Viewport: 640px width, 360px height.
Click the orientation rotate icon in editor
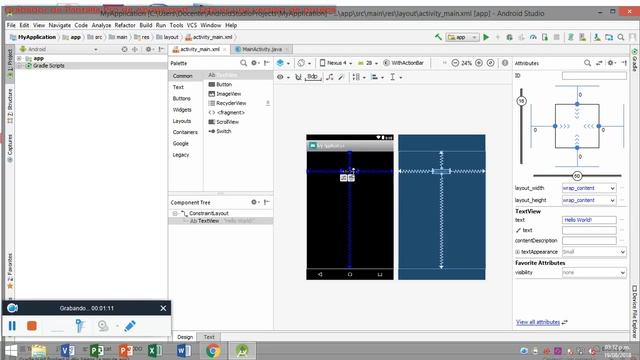pyautogui.click(x=301, y=63)
